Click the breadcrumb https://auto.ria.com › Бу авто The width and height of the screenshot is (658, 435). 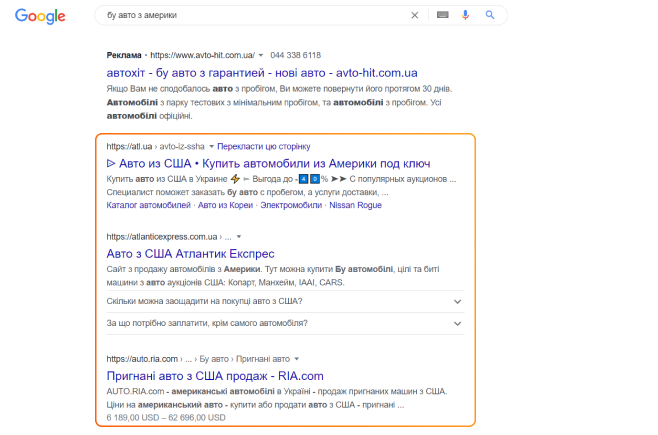198,359
